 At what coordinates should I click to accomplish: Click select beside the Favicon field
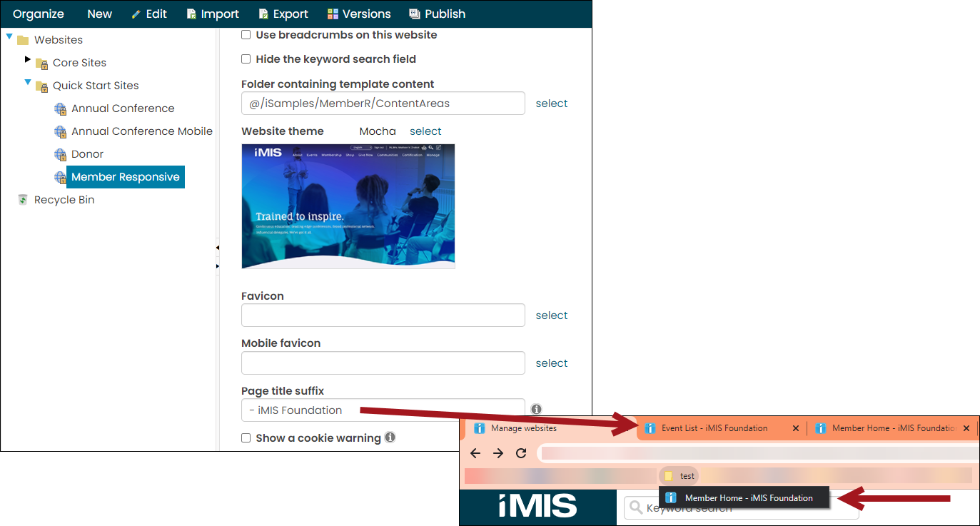pyautogui.click(x=552, y=315)
